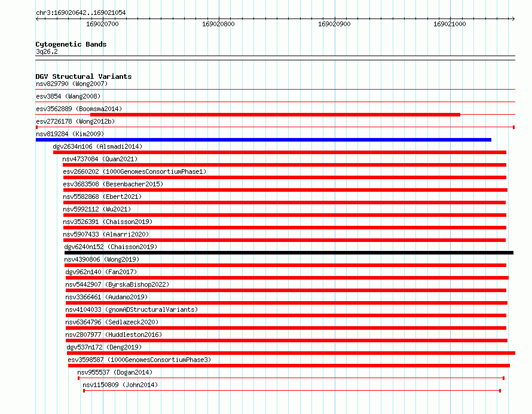This screenshot has height=414, width=532.
Task: Open dgv2634n106 (Alsmadi2014) variant label
Action: click(x=97, y=146)
